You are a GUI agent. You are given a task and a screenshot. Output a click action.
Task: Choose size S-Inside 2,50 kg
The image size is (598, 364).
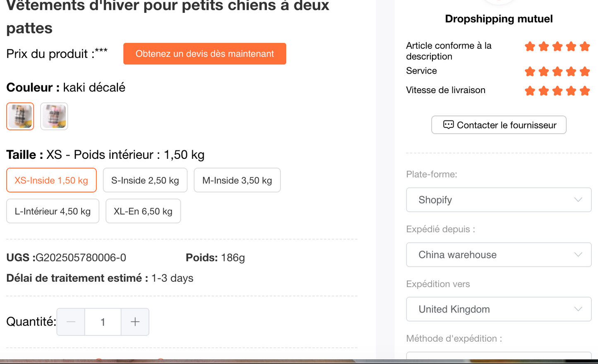pos(145,180)
